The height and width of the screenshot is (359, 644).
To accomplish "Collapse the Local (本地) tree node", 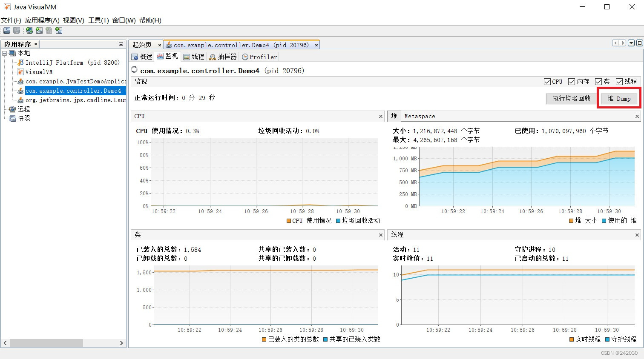I will tap(5, 53).
